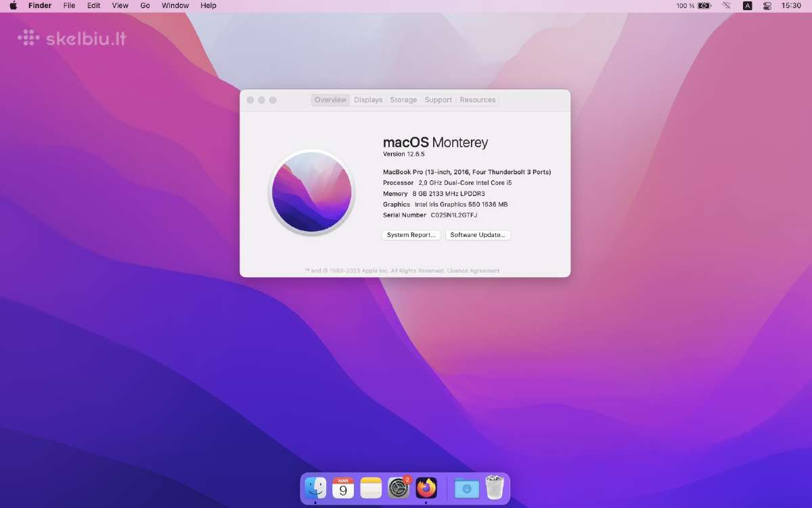Switch to the Resources tab
The width and height of the screenshot is (812, 508).
(478, 100)
